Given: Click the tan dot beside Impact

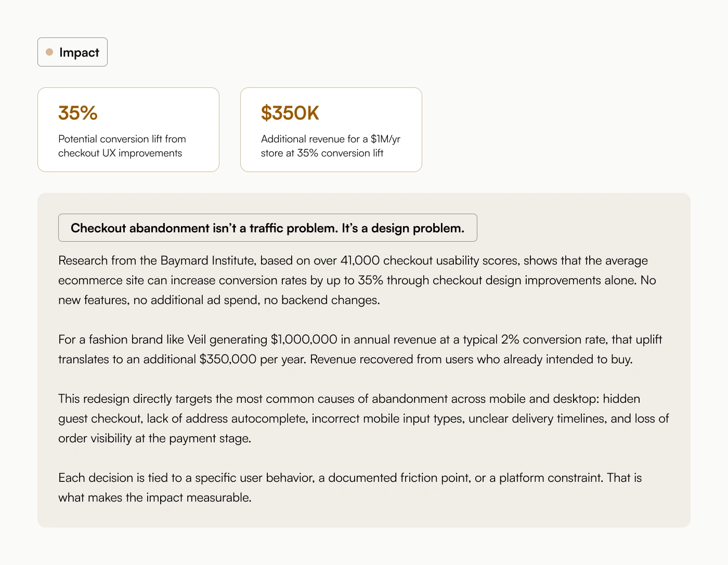Looking at the screenshot, I should pyautogui.click(x=49, y=52).
